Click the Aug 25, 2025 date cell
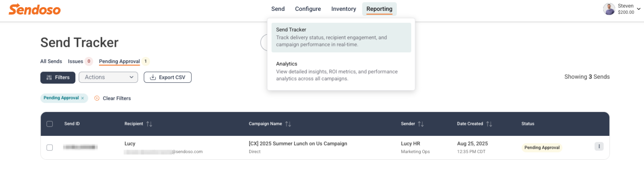Image resolution: width=644 pixels, height=194 pixels. pos(473,143)
